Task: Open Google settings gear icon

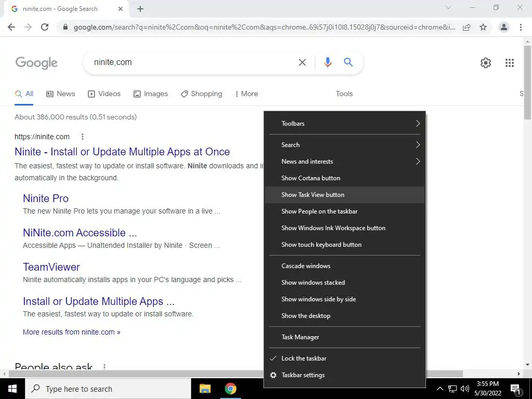Action: point(486,63)
